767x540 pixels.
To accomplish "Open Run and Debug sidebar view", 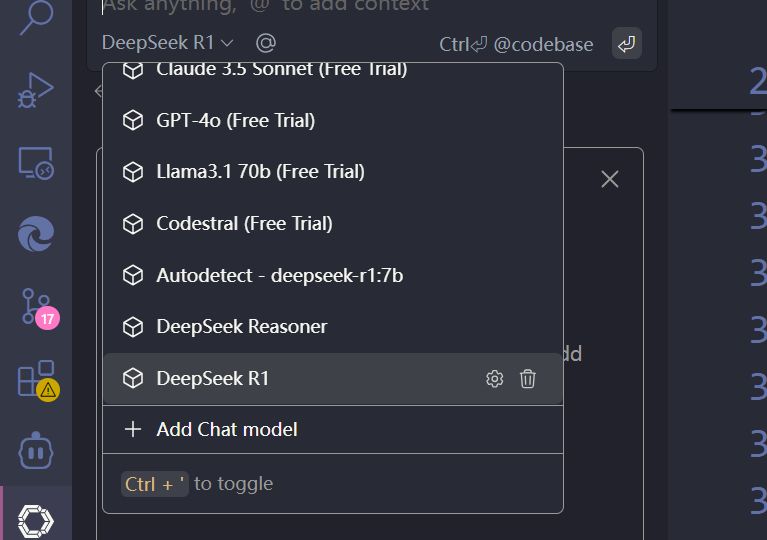I will [x=35, y=90].
